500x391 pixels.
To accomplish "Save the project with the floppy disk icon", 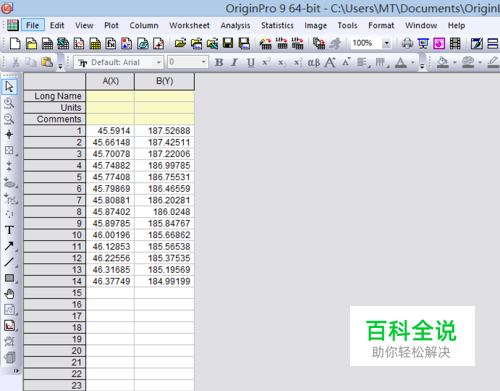I will pyautogui.click(x=228, y=43).
